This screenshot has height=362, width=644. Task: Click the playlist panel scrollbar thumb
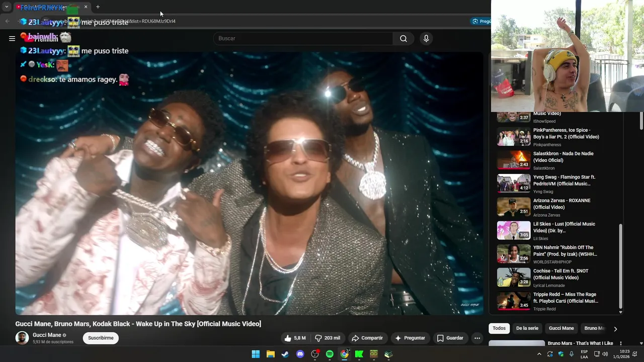pos(620,265)
